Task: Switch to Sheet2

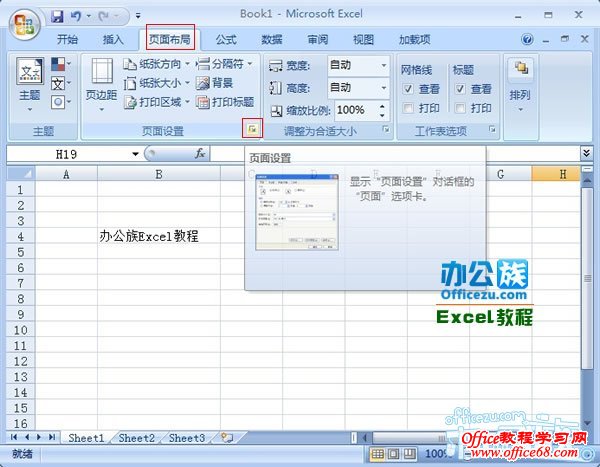Action: [x=137, y=438]
